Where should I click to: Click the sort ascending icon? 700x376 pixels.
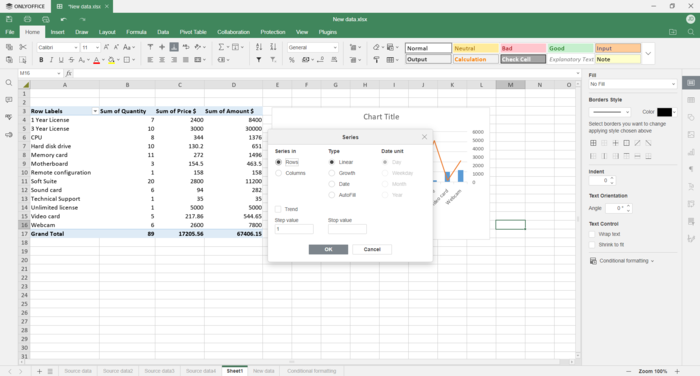tap(259, 47)
